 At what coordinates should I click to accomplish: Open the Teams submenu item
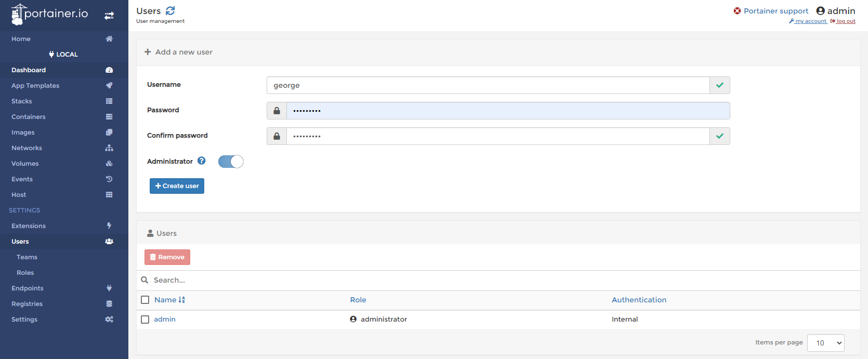coord(64,257)
